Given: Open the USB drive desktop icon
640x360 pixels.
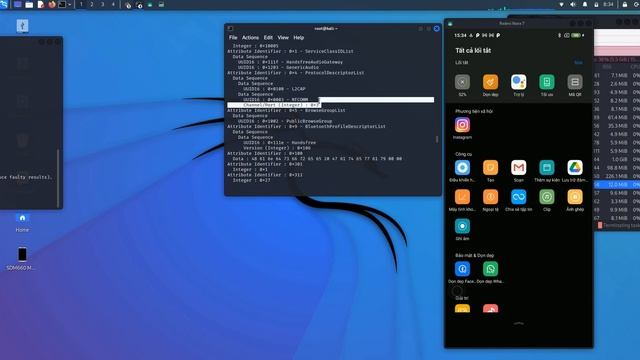Looking at the screenshot, I should pyautogui.click(x=22, y=26).
